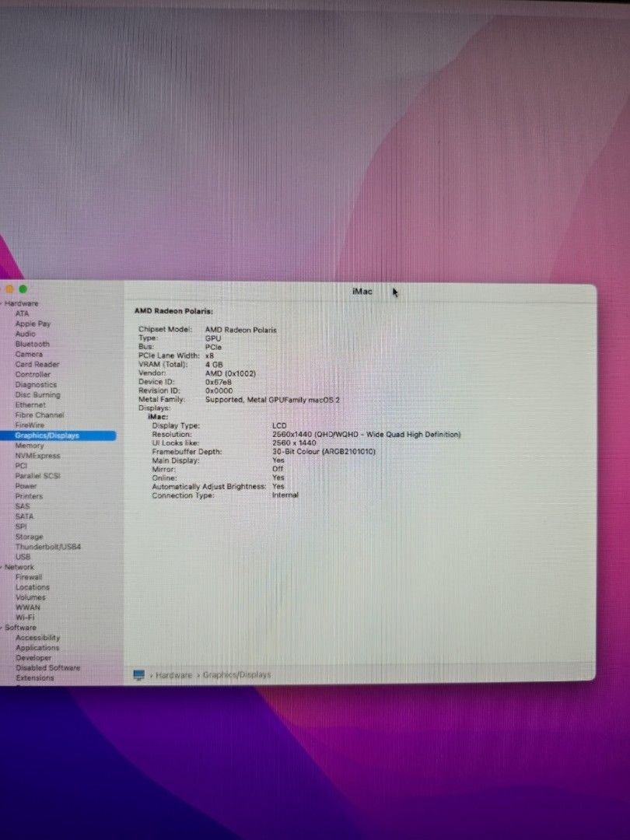Select WWAN in the sidebar
630x840 pixels.
[x=28, y=607]
